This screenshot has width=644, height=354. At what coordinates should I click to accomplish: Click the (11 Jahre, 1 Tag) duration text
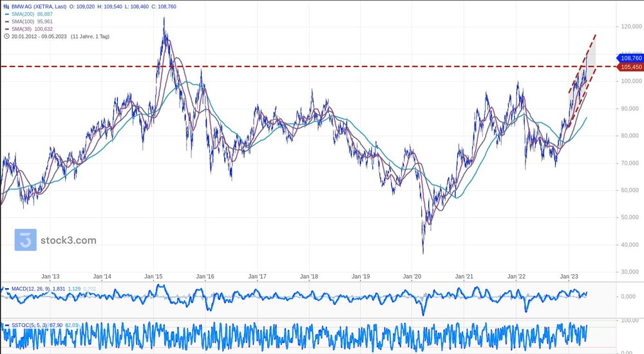tap(90, 36)
